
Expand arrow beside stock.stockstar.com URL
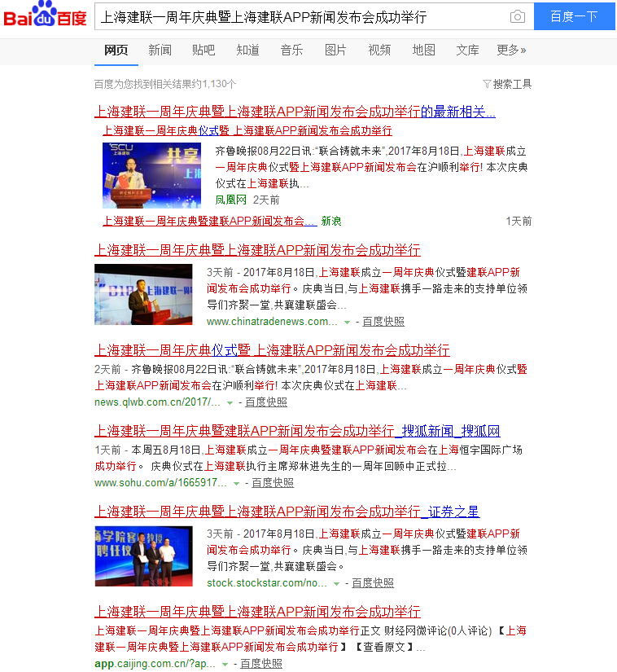coord(336,584)
